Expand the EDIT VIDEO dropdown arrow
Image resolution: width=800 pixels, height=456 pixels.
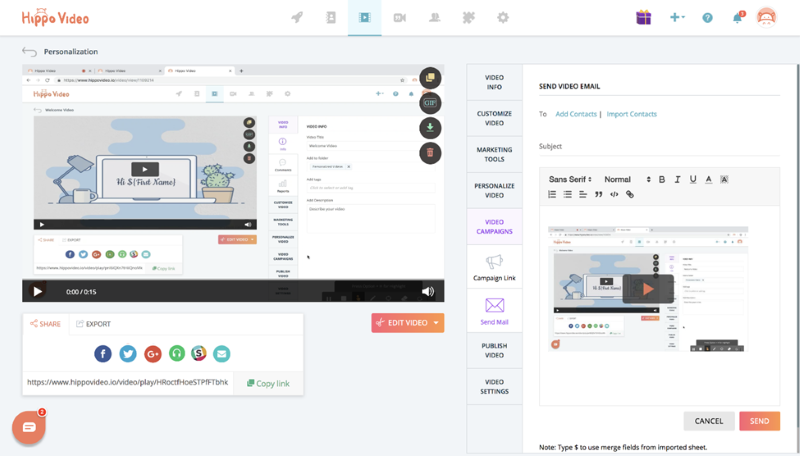pos(436,323)
